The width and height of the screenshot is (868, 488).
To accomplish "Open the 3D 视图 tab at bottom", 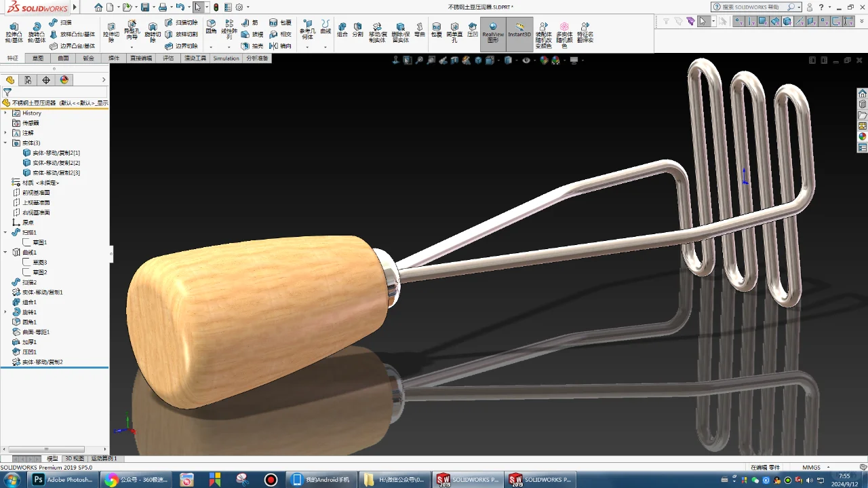I will click(x=75, y=459).
